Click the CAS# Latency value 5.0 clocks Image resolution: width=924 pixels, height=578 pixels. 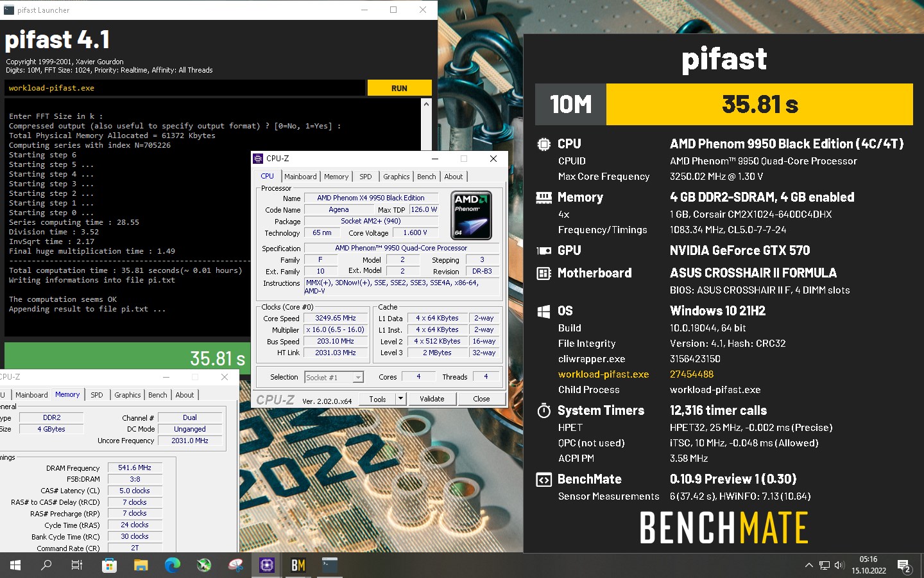(135, 491)
